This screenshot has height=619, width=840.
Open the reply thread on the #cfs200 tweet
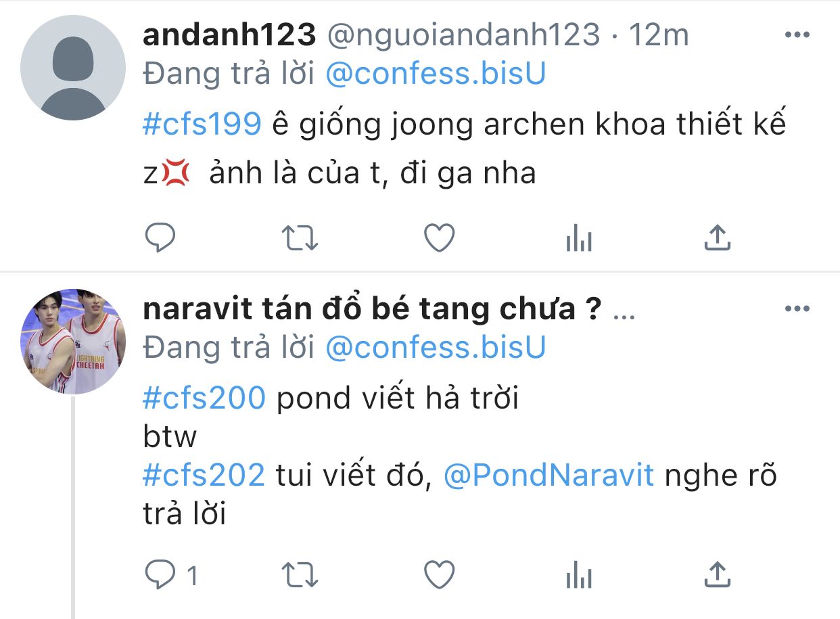click(x=172, y=576)
